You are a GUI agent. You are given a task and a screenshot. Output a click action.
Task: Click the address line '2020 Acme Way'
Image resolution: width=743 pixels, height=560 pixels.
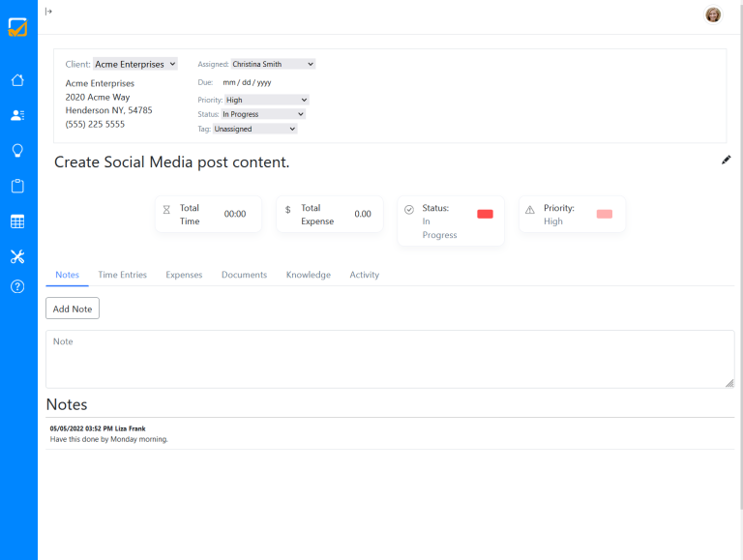pos(98,97)
